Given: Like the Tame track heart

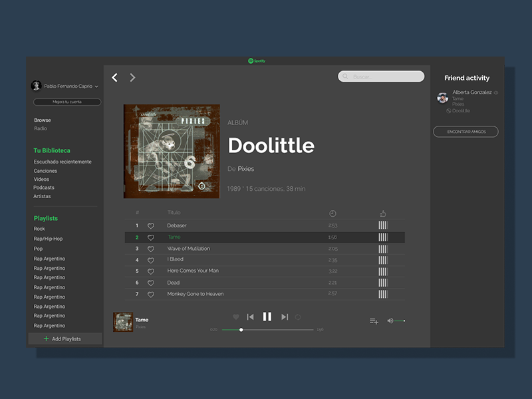Looking at the screenshot, I should [x=151, y=237].
